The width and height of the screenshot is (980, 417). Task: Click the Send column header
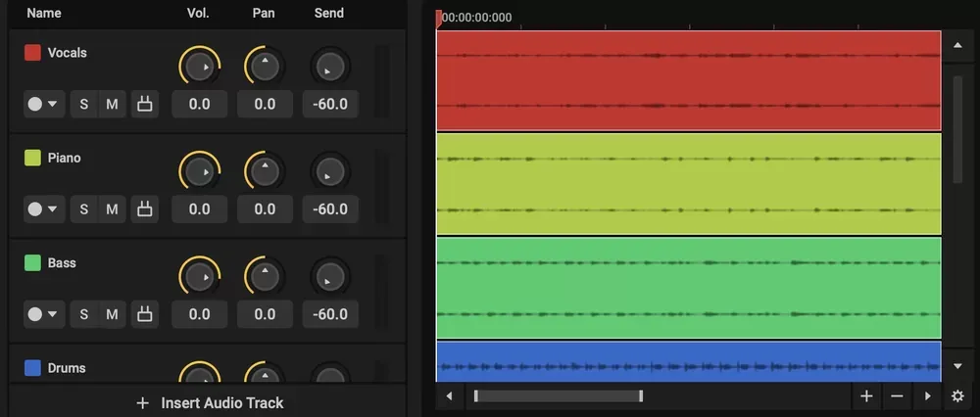tap(328, 13)
